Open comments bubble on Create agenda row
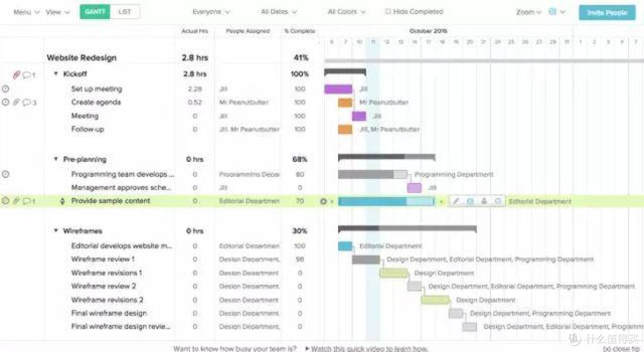 pos(27,102)
